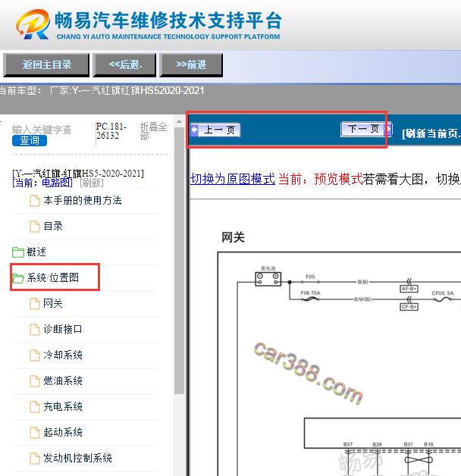Open the 目录 entry text
461x476 pixels.
[x=53, y=226]
